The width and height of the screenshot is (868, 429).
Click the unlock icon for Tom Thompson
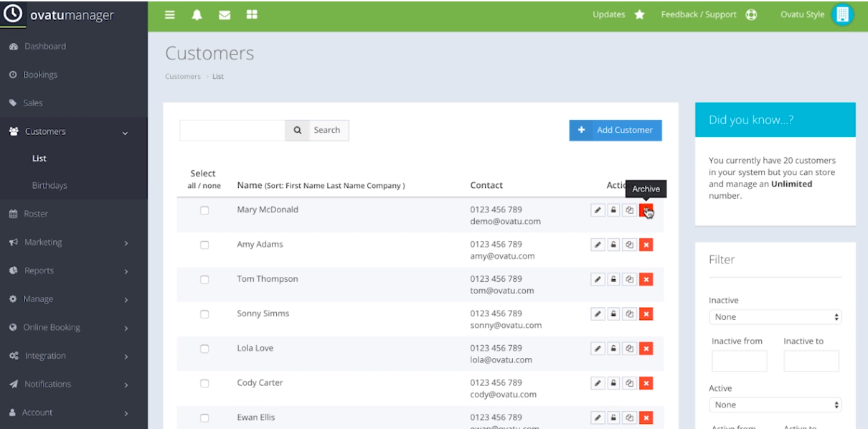[613, 279]
